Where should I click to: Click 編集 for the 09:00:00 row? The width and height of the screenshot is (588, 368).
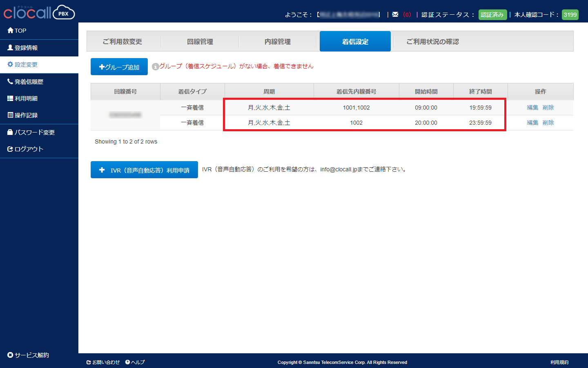coord(532,108)
